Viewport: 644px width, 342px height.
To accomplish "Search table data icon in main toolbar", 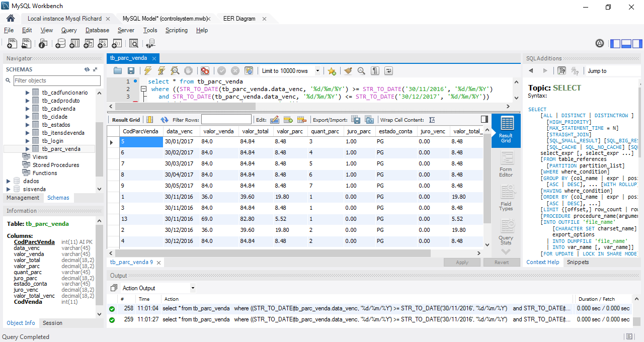I will point(134,43).
